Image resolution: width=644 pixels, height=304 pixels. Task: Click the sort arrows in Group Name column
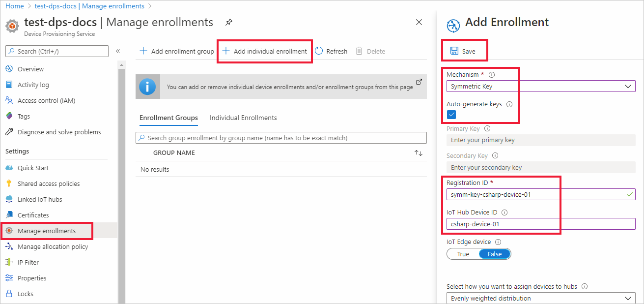[x=419, y=153]
